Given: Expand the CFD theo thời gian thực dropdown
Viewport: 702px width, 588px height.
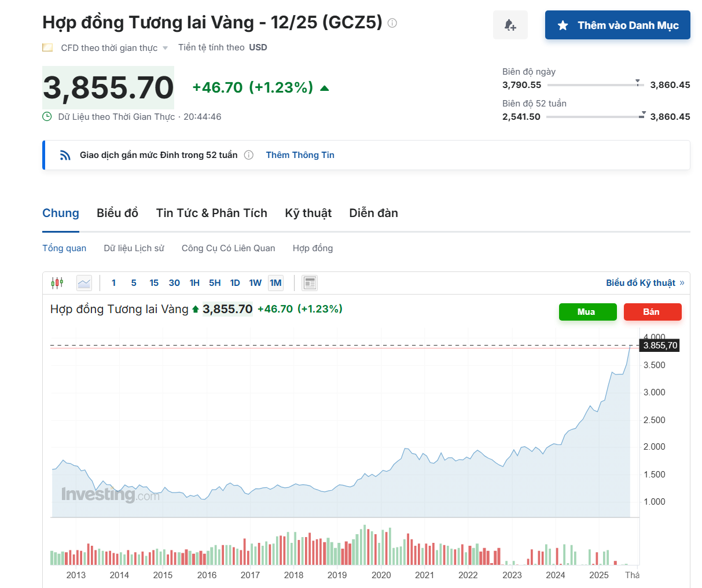Looking at the screenshot, I should point(165,48).
